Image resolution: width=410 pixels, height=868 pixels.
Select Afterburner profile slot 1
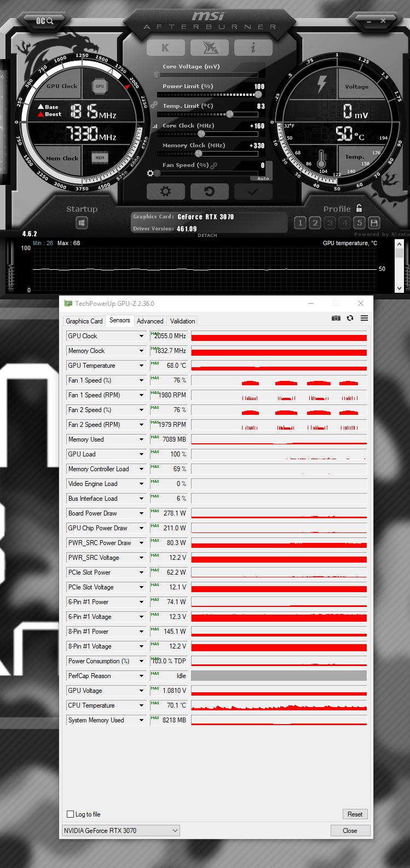pyautogui.click(x=300, y=223)
